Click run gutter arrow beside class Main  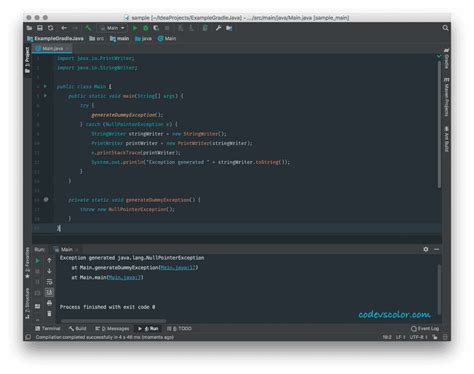click(x=45, y=86)
